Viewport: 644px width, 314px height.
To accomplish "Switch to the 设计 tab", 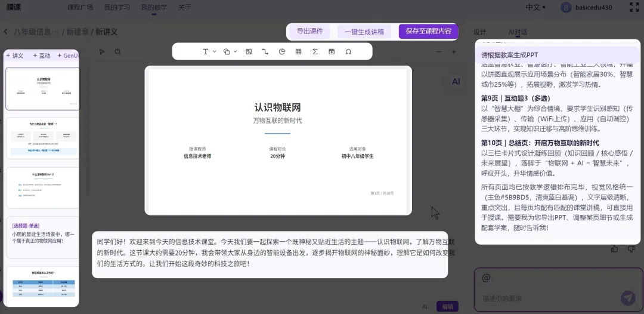I will pyautogui.click(x=479, y=32).
